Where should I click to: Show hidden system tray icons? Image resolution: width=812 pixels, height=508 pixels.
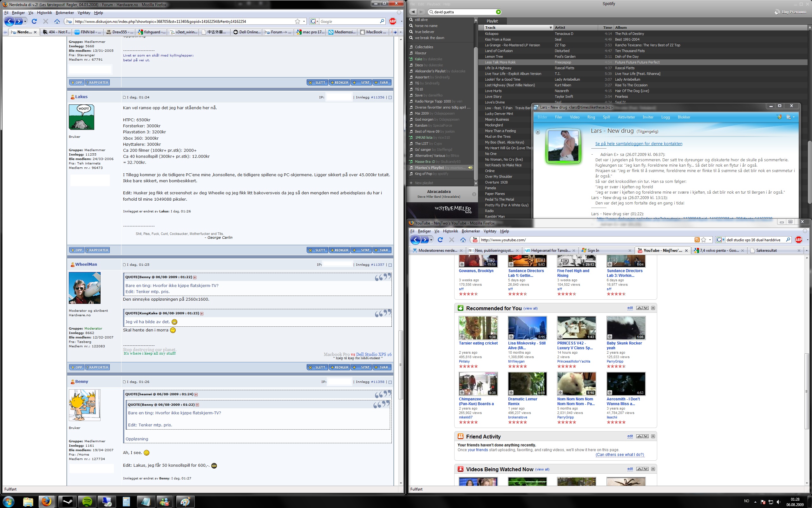tap(755, 502)
